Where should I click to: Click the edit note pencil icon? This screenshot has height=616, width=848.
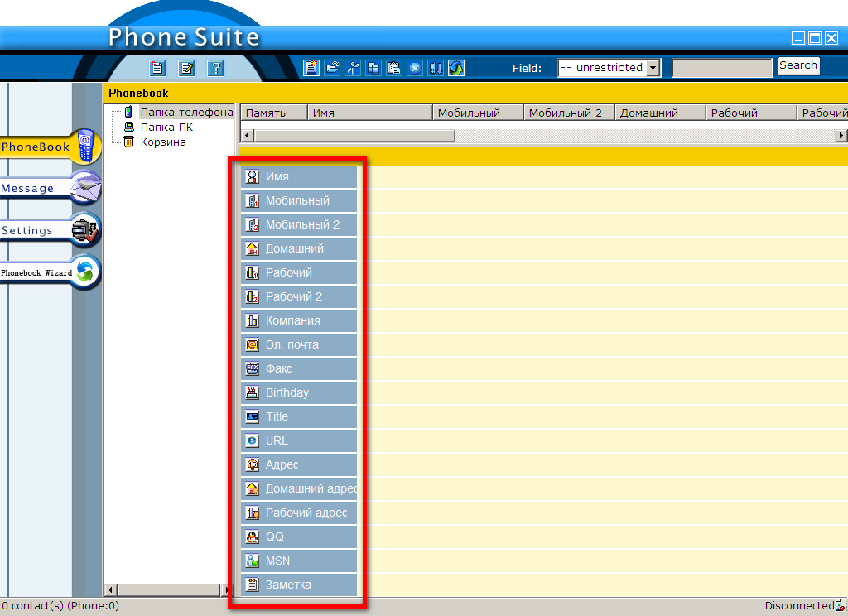(187, 69)
